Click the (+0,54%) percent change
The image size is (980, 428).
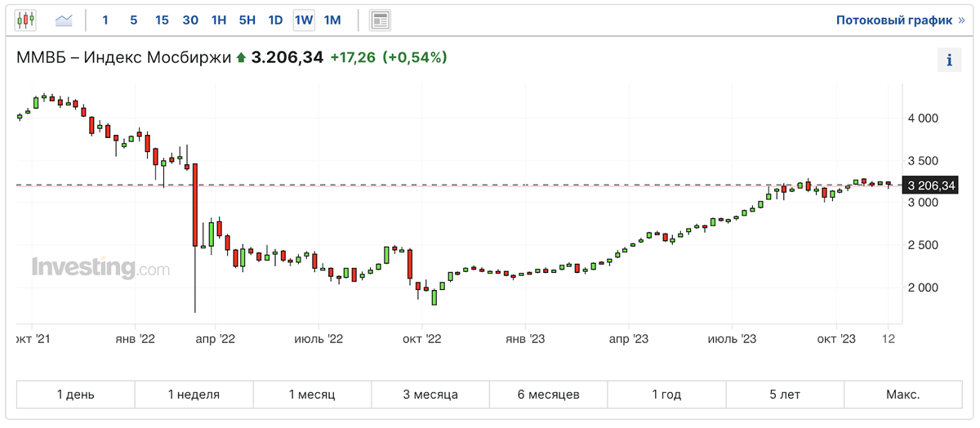[415, 58]
